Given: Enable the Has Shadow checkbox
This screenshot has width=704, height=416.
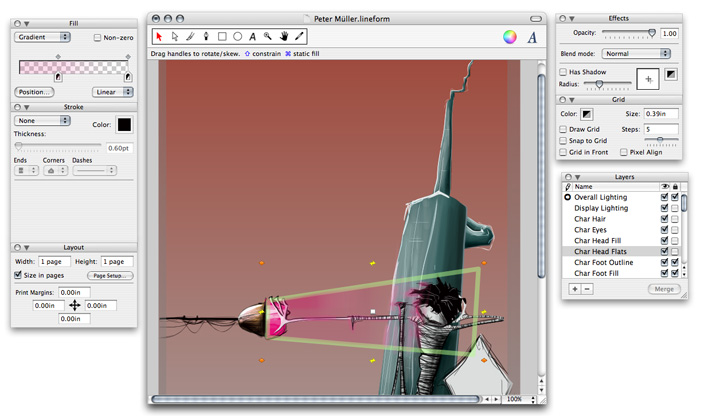Looking at the screenshot, I should point(563,72).
